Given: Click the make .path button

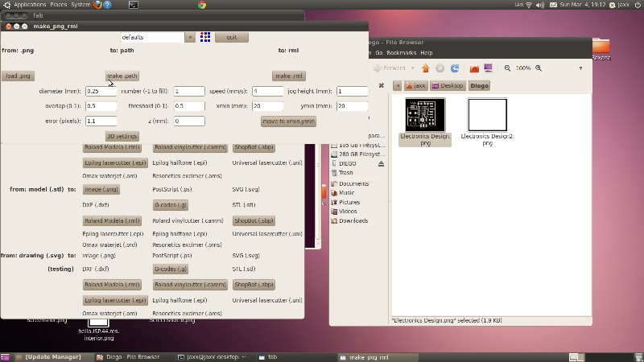Looking at the screenshot, I should tap(122, 76).
